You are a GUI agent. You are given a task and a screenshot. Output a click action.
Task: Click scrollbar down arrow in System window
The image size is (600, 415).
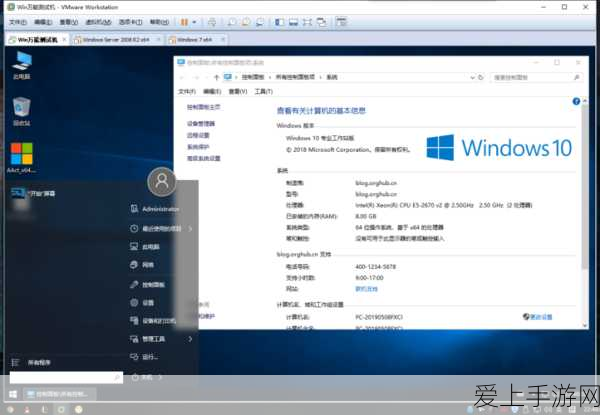tap(585, 325)
